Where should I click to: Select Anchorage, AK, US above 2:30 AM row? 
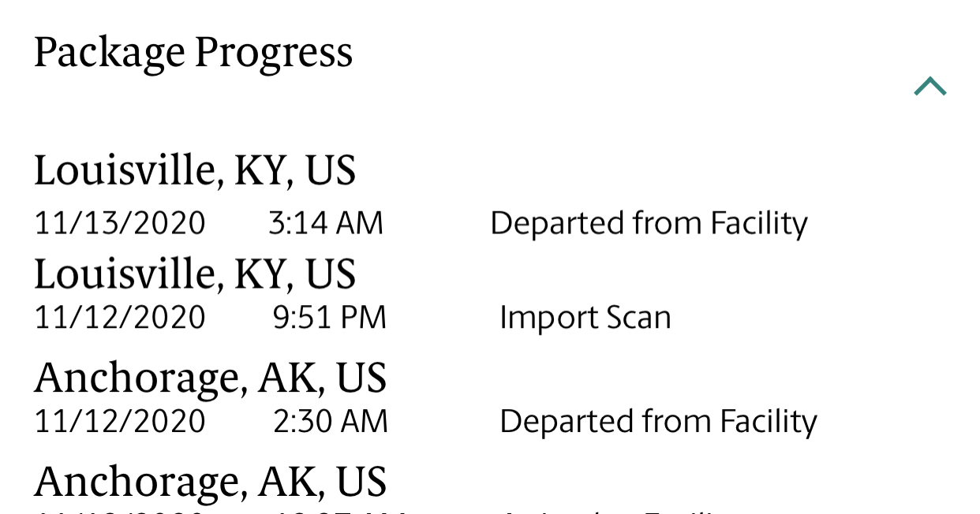tap(210, 377)
